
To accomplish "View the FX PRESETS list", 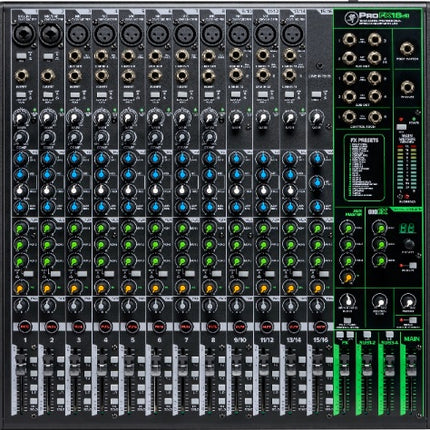I will point(364,167).
